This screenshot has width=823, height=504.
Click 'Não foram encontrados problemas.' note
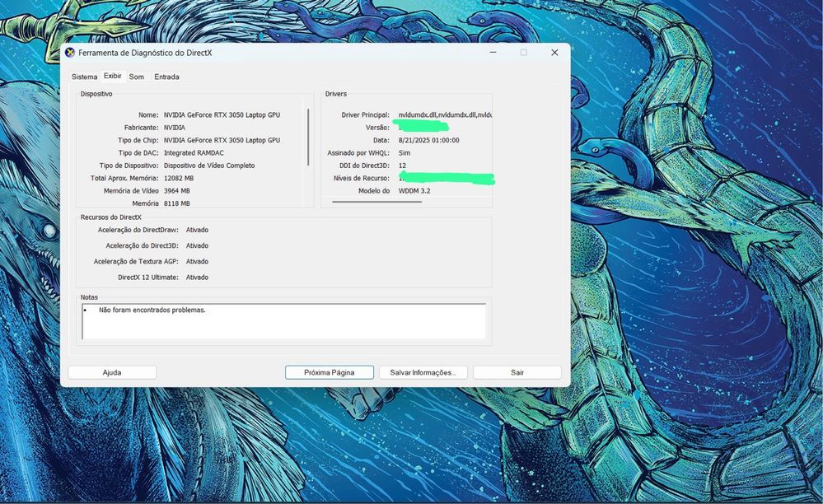(x=152, y=310)
